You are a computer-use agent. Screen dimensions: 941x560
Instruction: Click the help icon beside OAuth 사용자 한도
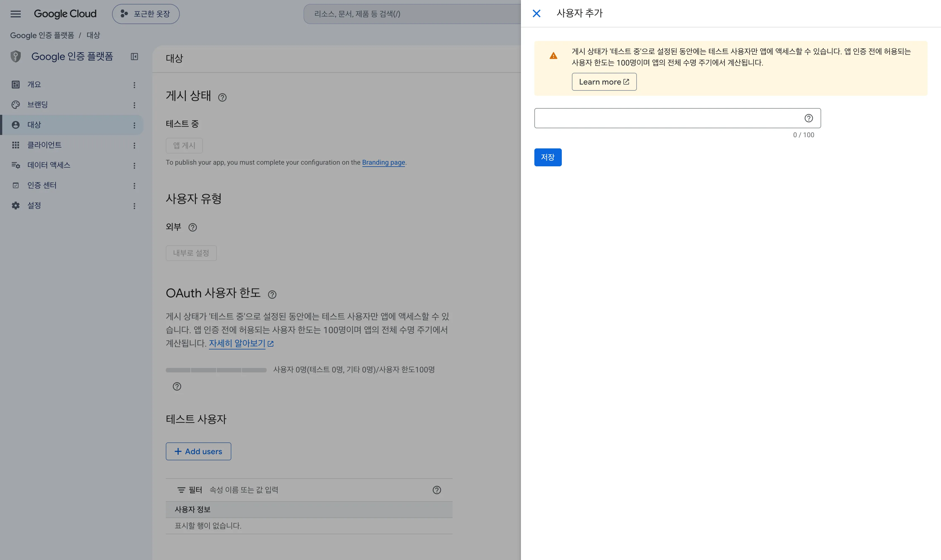272,294
